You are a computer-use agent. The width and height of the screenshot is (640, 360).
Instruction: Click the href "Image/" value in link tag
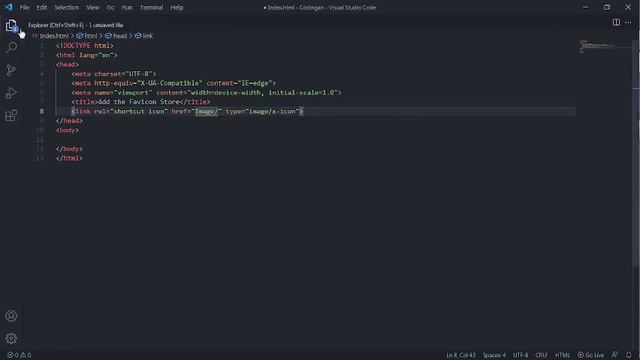[207, 111]
